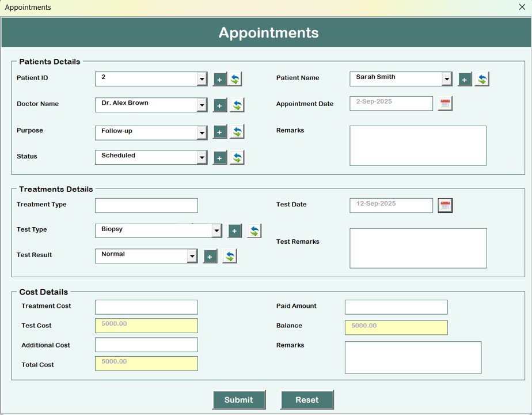Open the Purpose dropdown arrow
The height and width of the screenshot is (415, 532).
[x=202, y=133]
